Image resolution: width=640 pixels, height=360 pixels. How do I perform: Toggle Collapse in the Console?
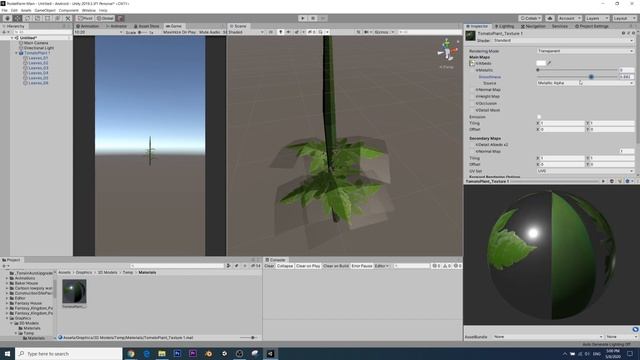(x=285, y=266)
